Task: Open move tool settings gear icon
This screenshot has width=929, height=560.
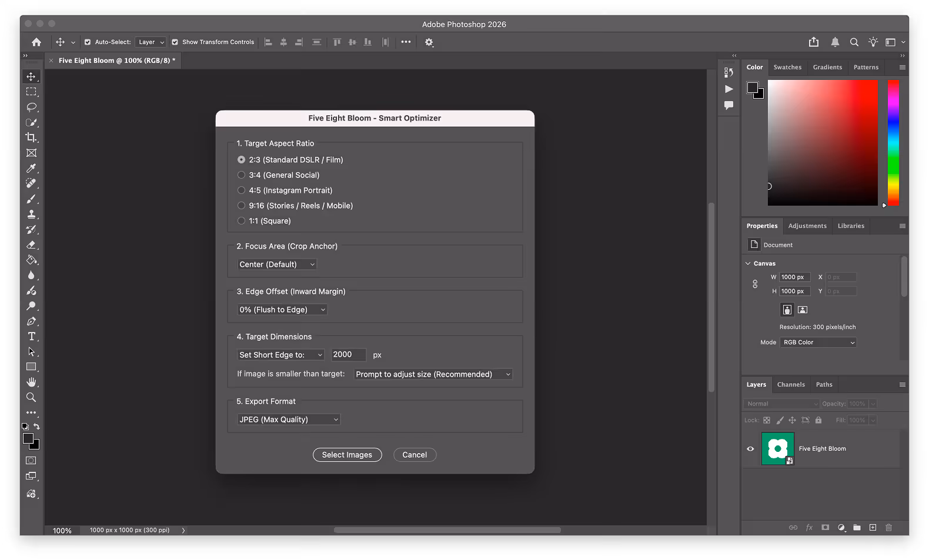Action: [429, 42]
